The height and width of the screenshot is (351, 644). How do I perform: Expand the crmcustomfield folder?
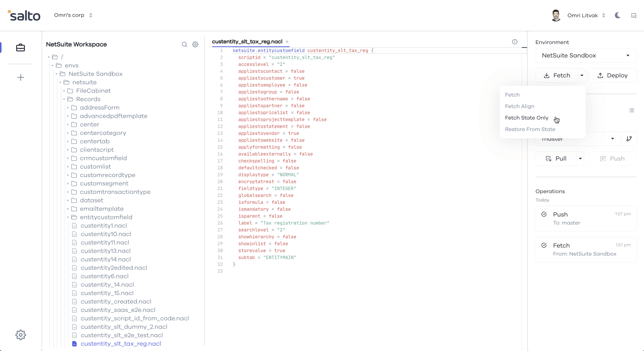[68, 158]
